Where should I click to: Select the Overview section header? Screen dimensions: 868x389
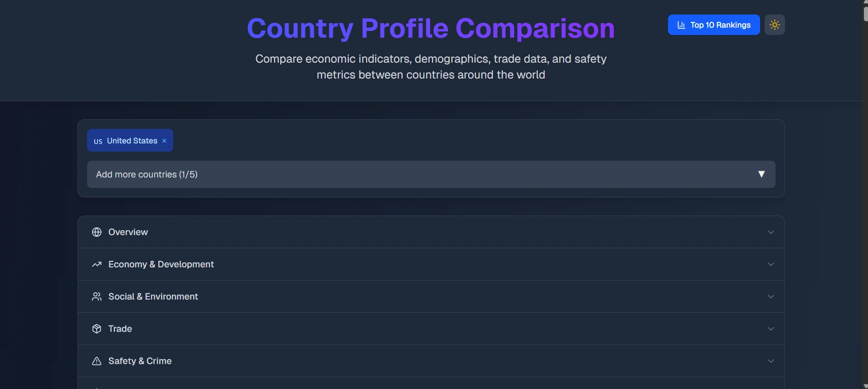[x=431, y=232]
